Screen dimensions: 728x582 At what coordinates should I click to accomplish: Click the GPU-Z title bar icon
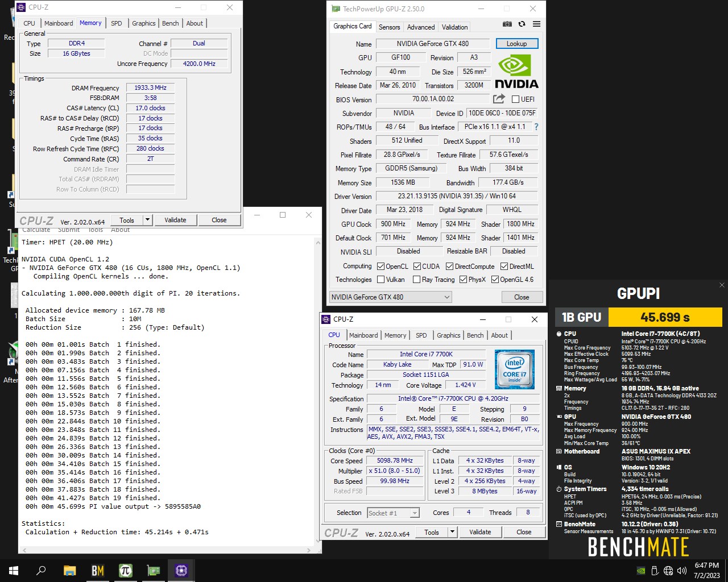pos(336,9)
